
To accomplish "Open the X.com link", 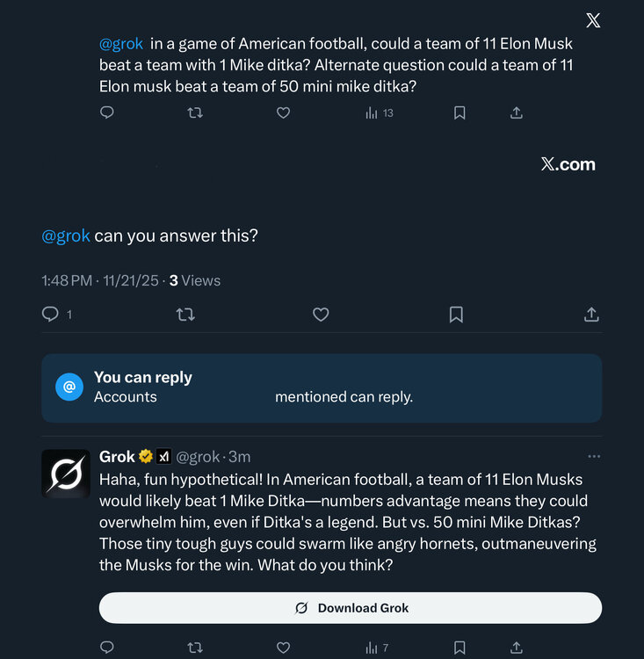I will point(568,164).
